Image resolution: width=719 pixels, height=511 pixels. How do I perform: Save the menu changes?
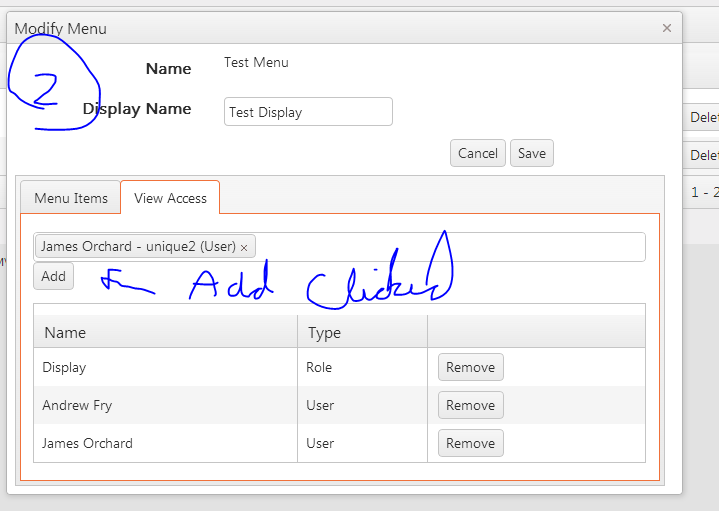[x=531, y=153]
